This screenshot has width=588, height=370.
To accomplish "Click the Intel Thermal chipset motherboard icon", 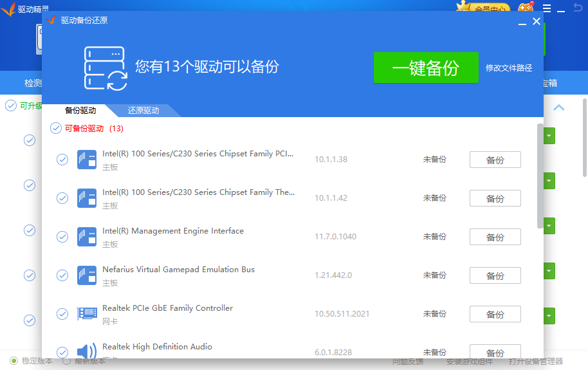I will coord(87,198).
